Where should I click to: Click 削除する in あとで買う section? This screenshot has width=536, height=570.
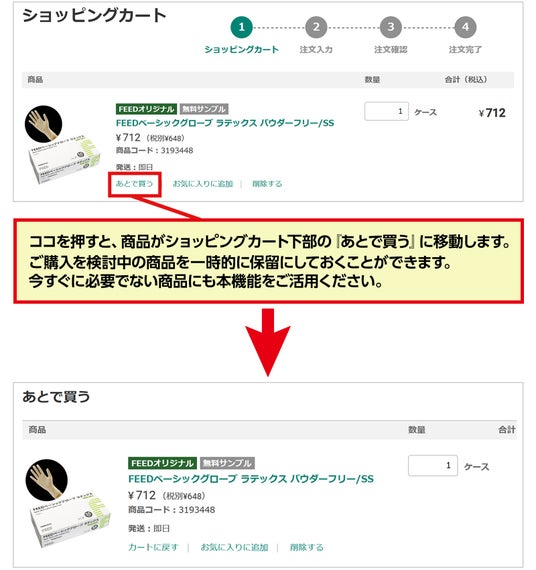click(307, 547)
